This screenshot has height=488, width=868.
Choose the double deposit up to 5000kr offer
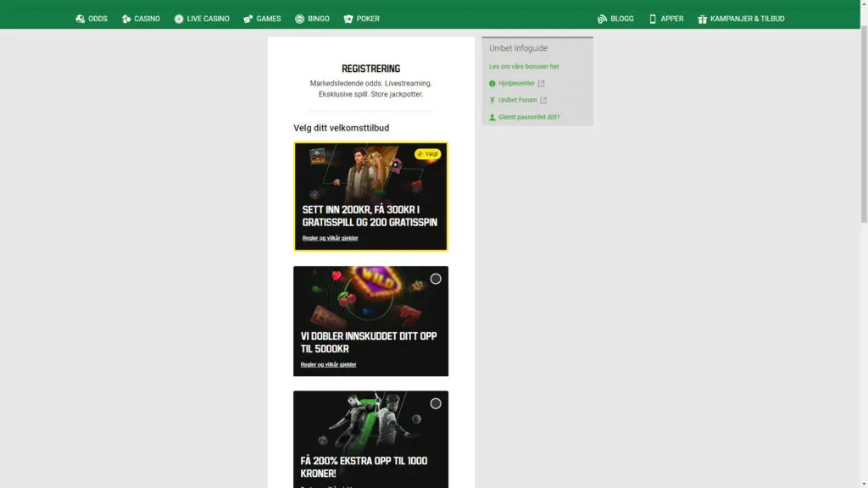tap(370, 321)
